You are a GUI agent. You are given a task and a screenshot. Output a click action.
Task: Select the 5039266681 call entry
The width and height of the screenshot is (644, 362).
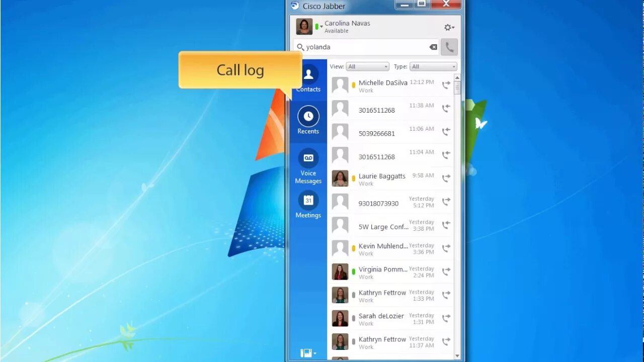coord(391,132)
